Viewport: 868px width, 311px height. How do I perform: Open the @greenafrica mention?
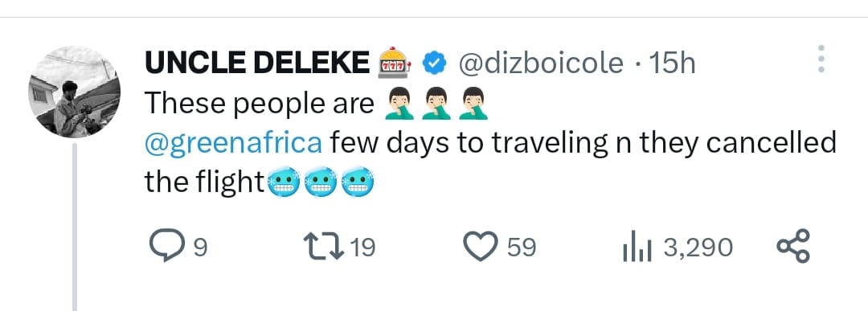(x=233, y=144)
